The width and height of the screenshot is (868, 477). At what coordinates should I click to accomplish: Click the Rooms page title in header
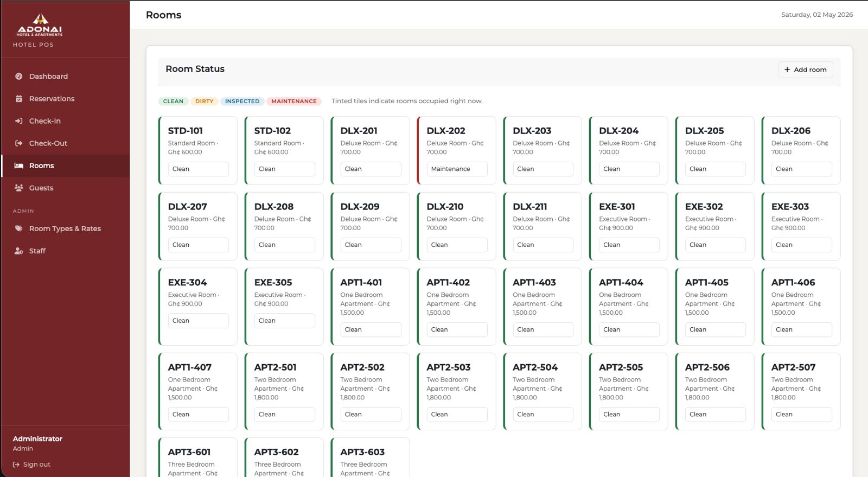click(163, 15)
